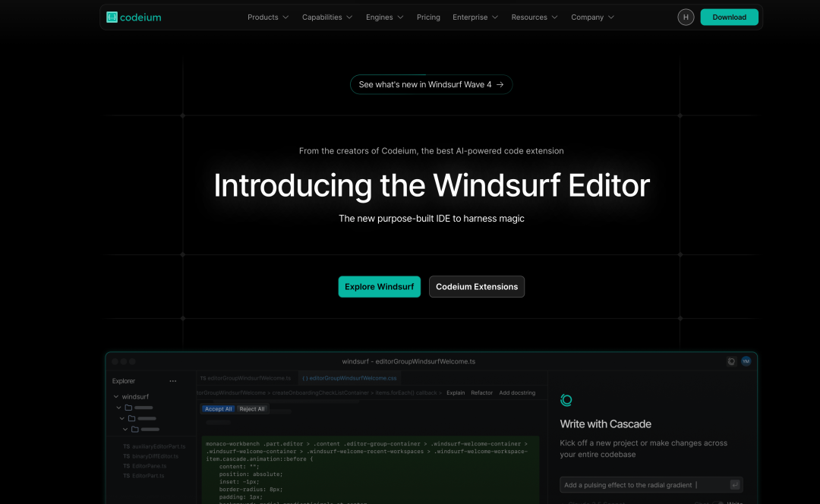Image resolution: width=820 pixels, height=504 pixels.
Task: Open the Explorer three-dots menu
Action: point(172,381)
